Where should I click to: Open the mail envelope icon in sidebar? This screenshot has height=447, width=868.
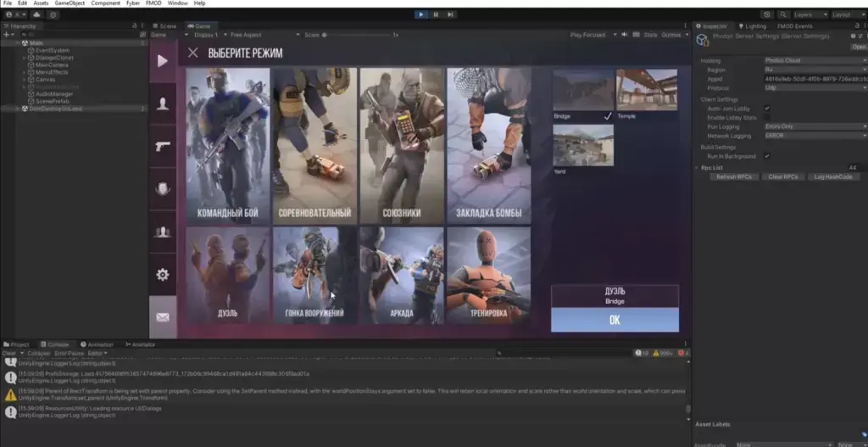click(163, 317)
